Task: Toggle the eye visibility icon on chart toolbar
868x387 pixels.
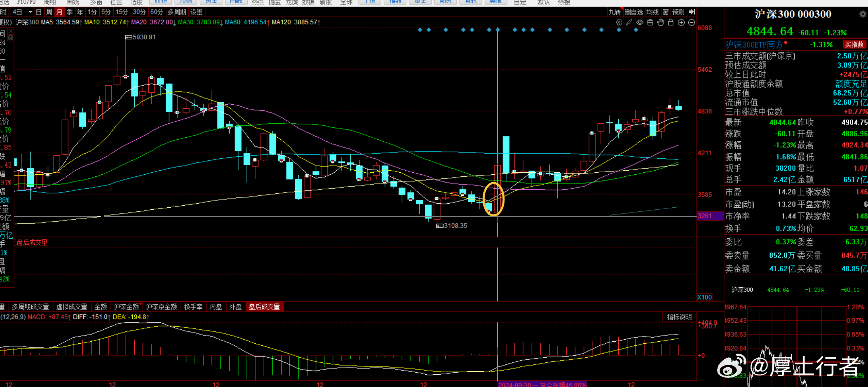Action: (640, 23)
